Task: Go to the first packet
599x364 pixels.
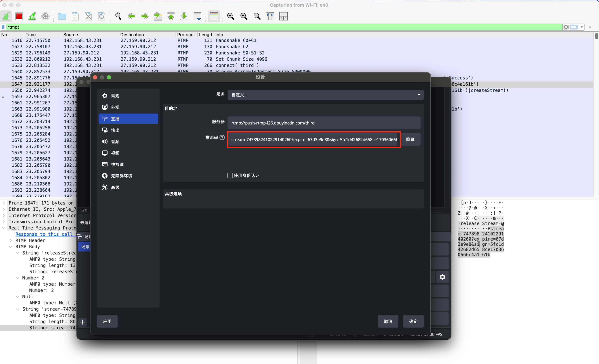Action: tap(171, 16)
